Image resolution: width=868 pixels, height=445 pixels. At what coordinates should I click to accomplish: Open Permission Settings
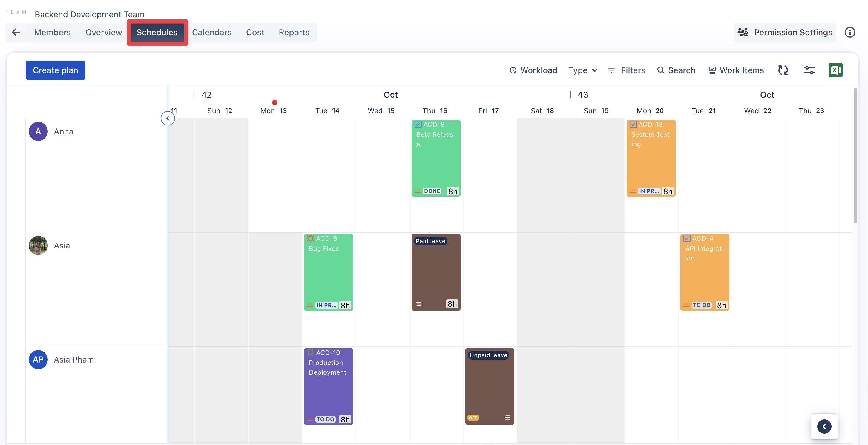(x=785, y=32)
